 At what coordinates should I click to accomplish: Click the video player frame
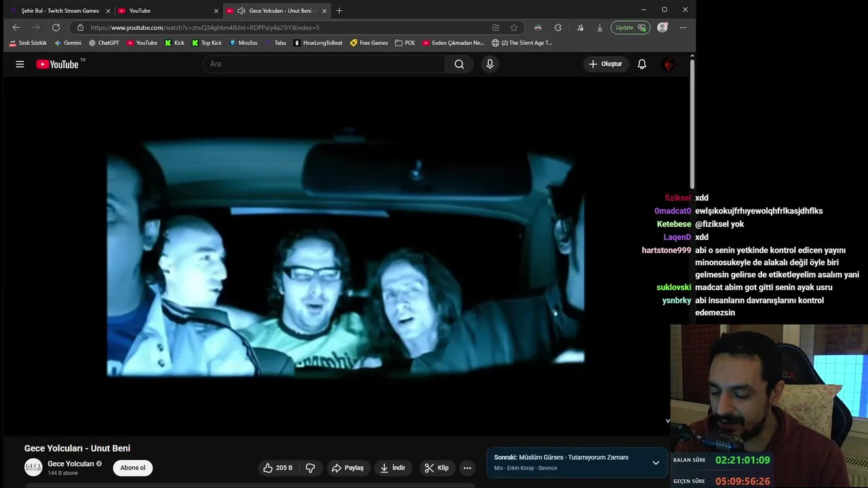coord(346,256)
